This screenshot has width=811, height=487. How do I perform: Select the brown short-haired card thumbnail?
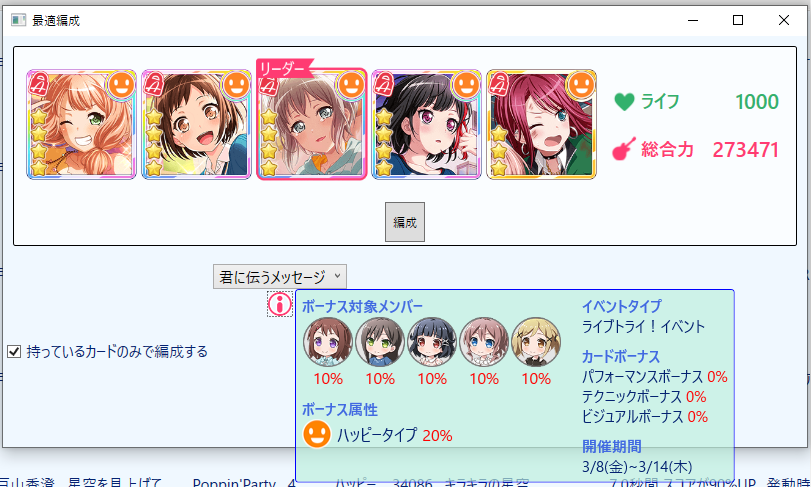click(x=197, y=124)
